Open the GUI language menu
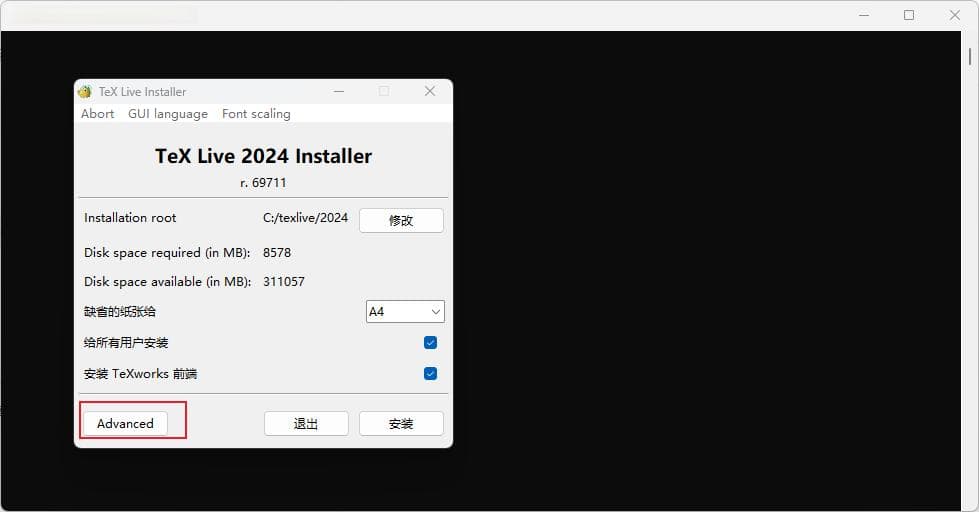 pyautogui.click(x=168, y=114)
